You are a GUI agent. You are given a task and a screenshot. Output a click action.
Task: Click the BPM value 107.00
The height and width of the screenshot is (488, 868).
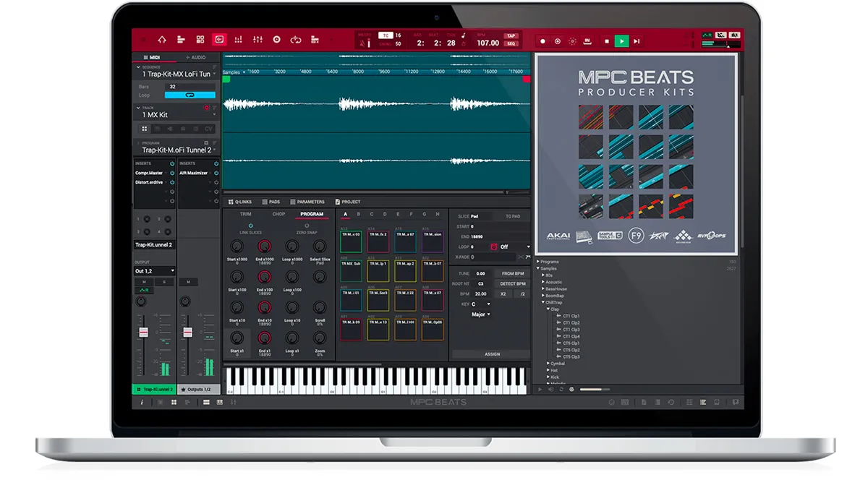tap(488, 43)
